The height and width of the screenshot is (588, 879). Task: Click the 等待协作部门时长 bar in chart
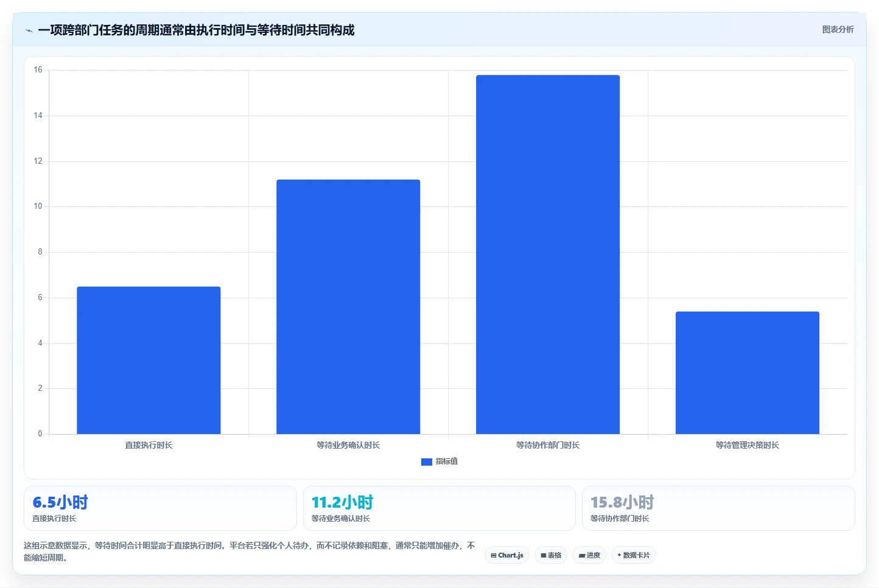[x=548, y=254]
